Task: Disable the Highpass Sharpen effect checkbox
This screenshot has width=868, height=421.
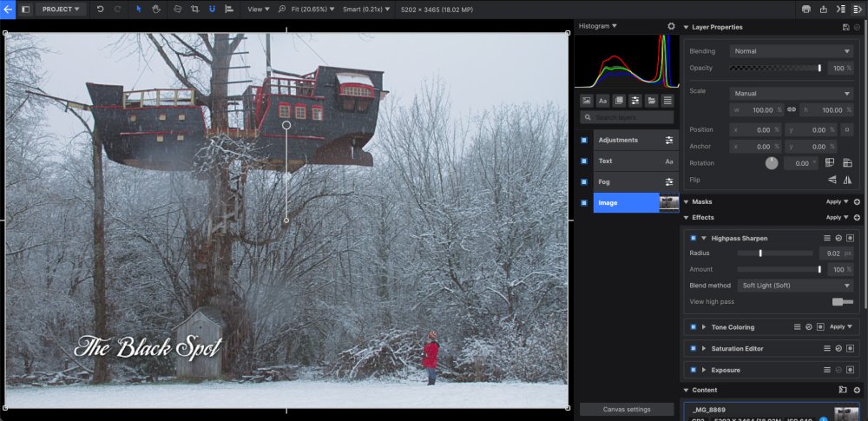Action: point(693,238)
